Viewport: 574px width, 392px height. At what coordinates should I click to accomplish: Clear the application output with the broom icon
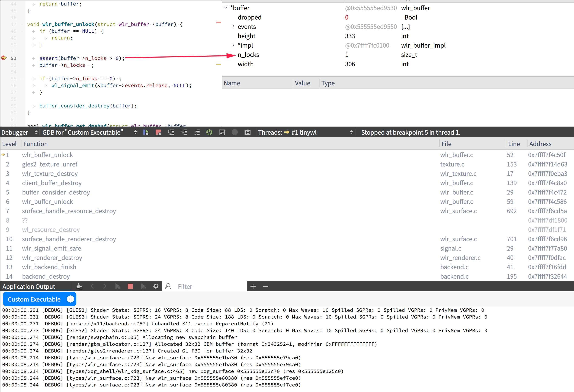tap(80, 286)
